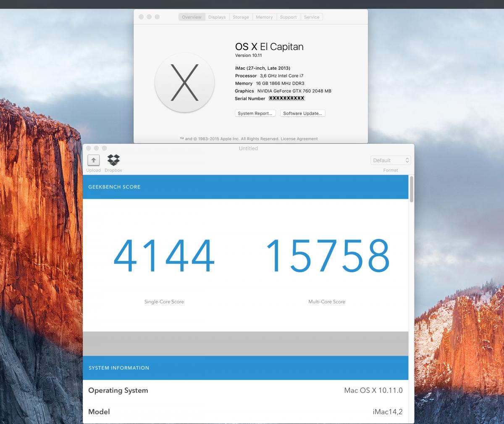
Task: Click the OS X El Capitan title
Action: tap(269, 47)
